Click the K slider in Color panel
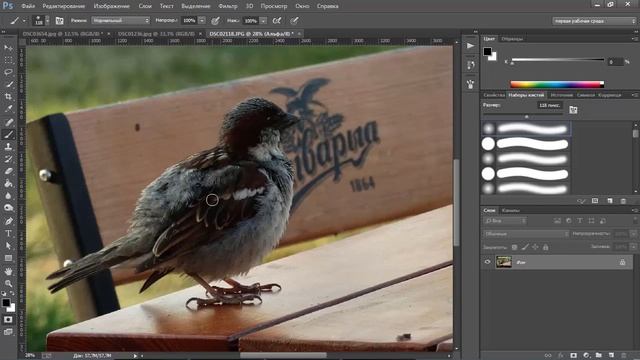The image size is (640, 360). click(x=558, y=60)
